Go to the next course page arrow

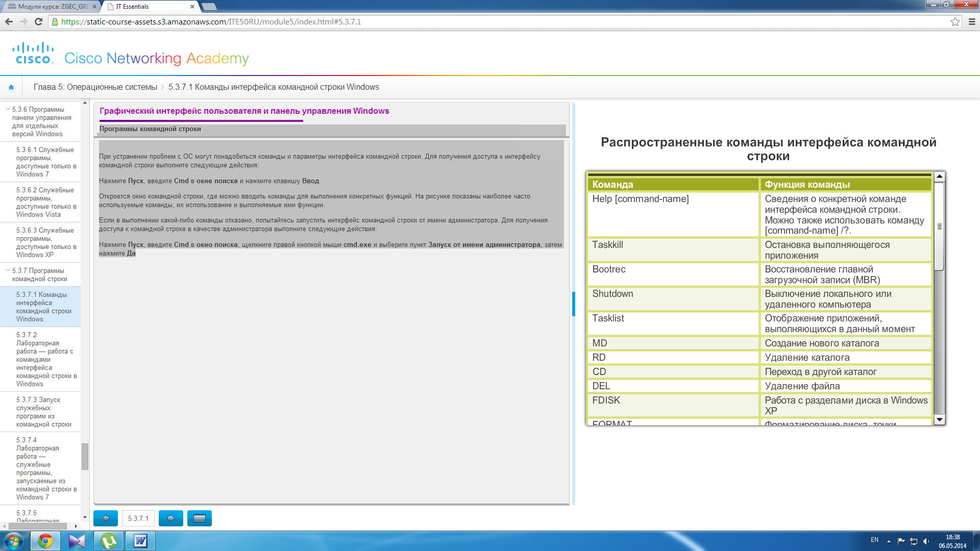coord(171,518)
